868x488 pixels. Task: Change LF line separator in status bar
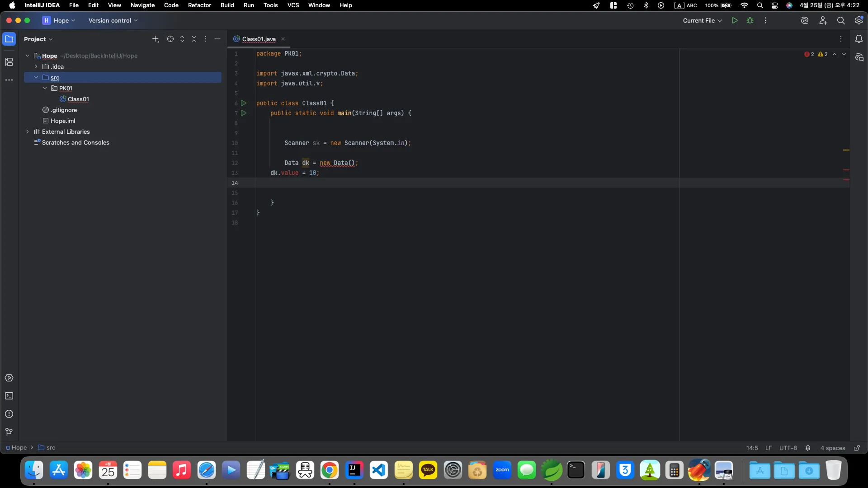769,448
